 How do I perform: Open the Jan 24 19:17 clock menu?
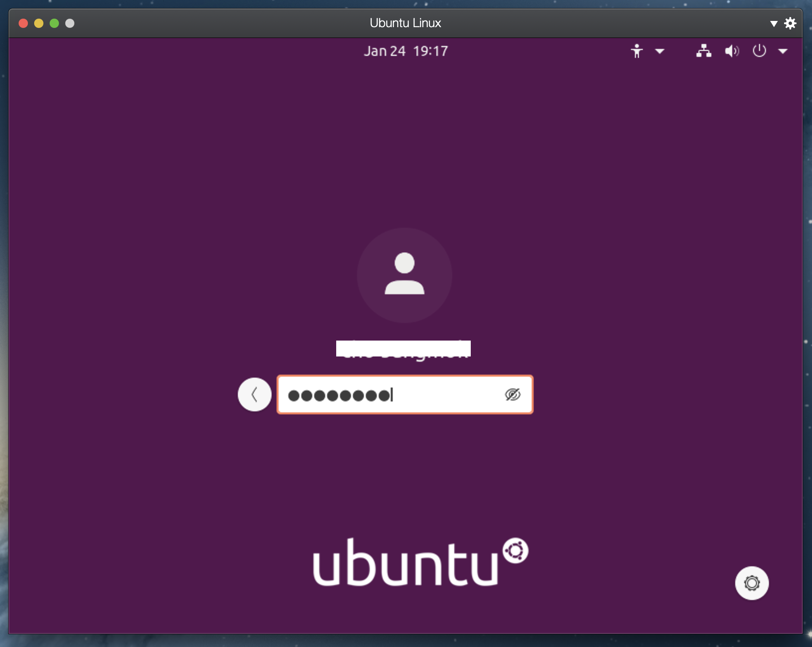(x=406, y=51)
